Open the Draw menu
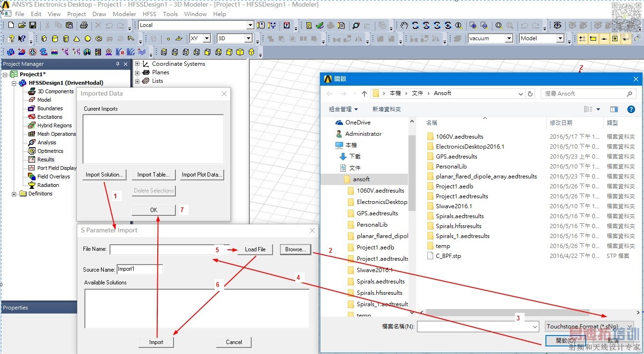Screen dimensions: 644x354 coord(99,14)
